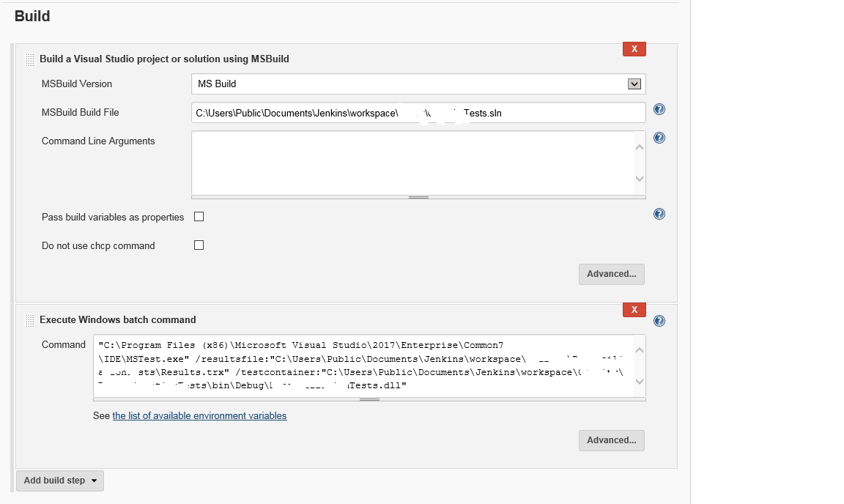Click the MSBuild Build File field
The width and height of the screenshot is (844, 504).
click(418, 113)
